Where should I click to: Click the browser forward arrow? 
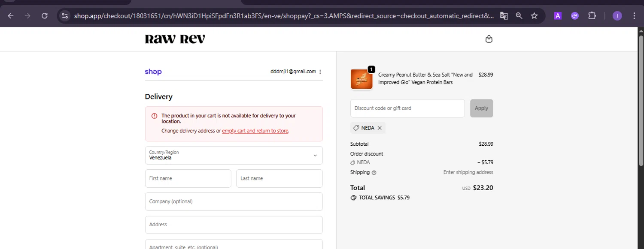tap(27, 16)
